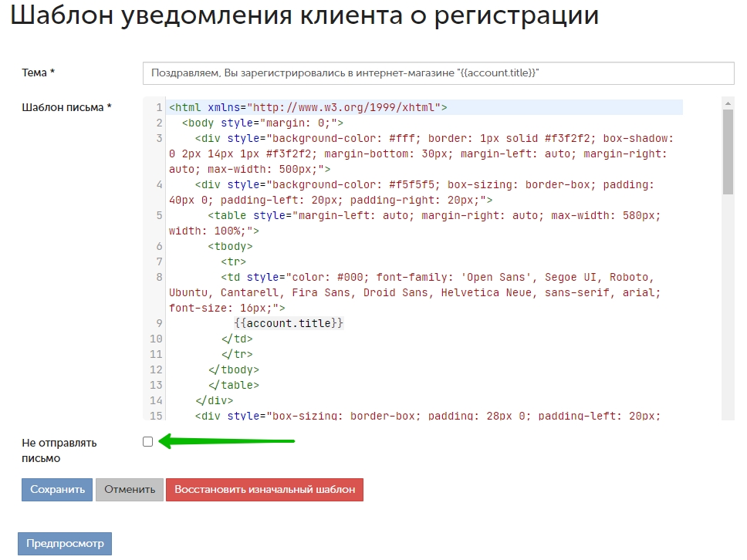Focus the 'Тема' subject input field
Viewport: 747px width, 560px height.
(438, 73)
